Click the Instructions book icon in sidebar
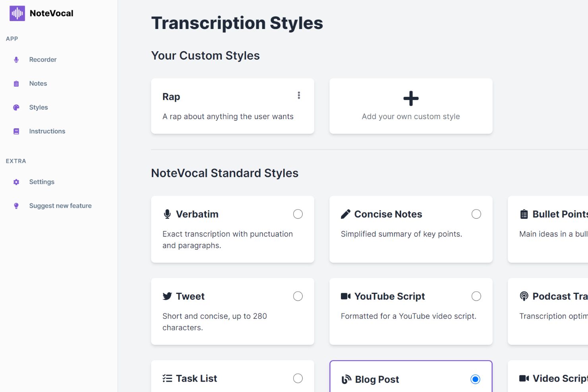The height and width of the screenshot is (392, 588). [x=16, y=131]
